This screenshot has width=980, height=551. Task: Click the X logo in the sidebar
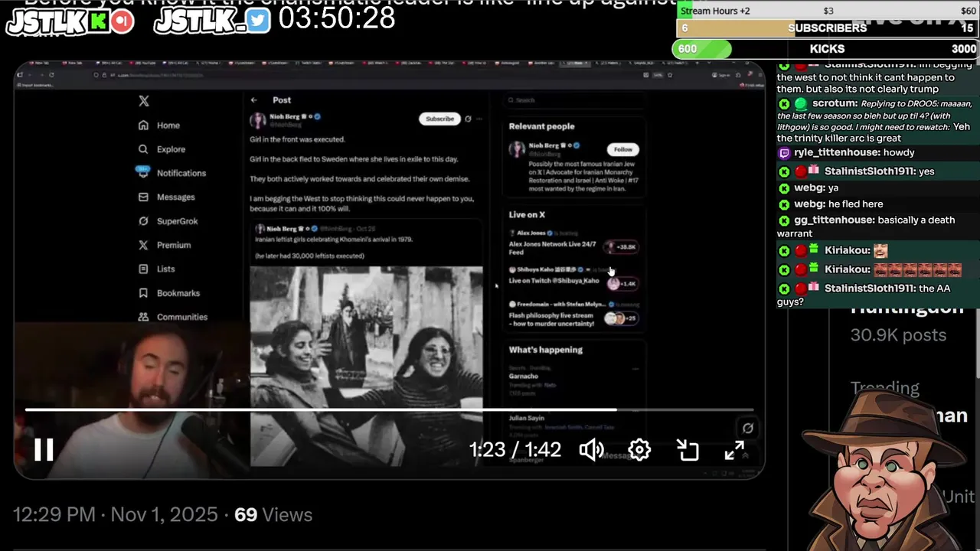(x=144, y=101)
